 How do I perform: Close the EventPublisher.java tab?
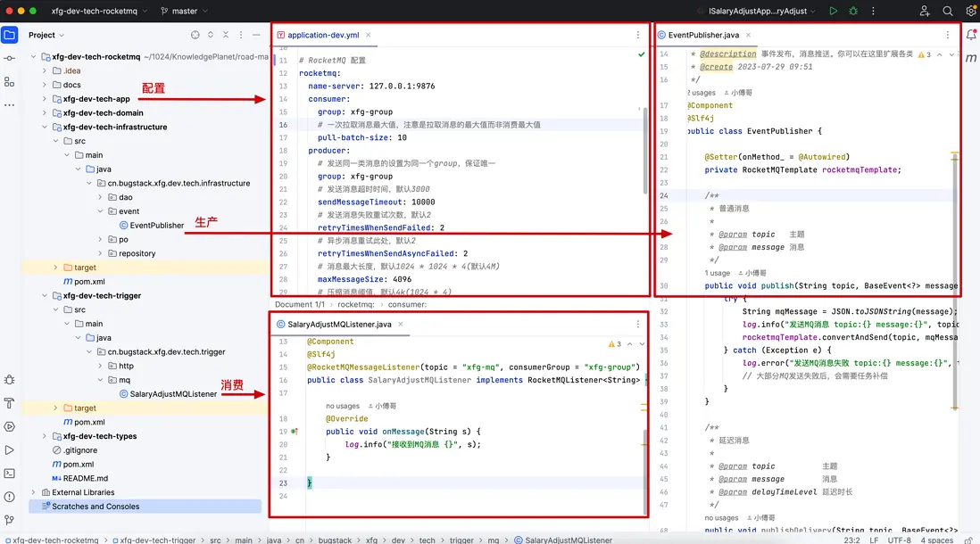tap(749, 35)
